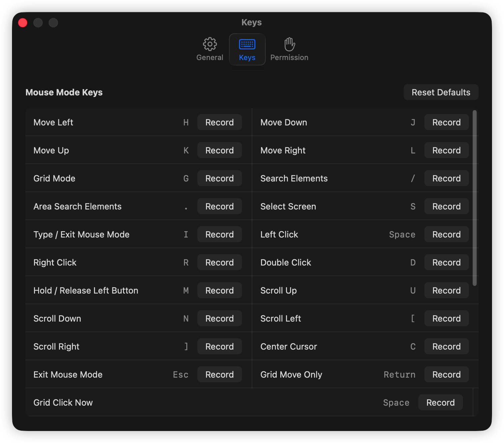Record a new key for Move Right
This screenshot has width=504, height=443.
446,150
